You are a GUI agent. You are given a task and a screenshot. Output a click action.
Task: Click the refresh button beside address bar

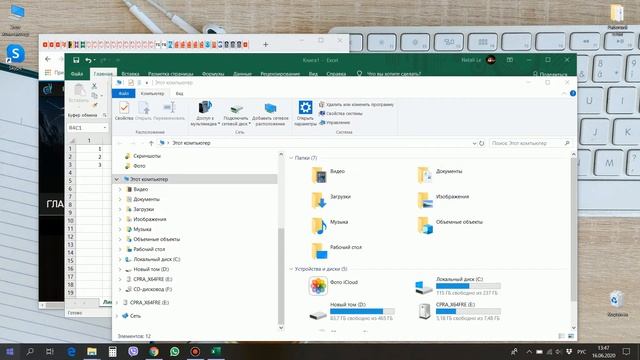(x=482, y=143)
